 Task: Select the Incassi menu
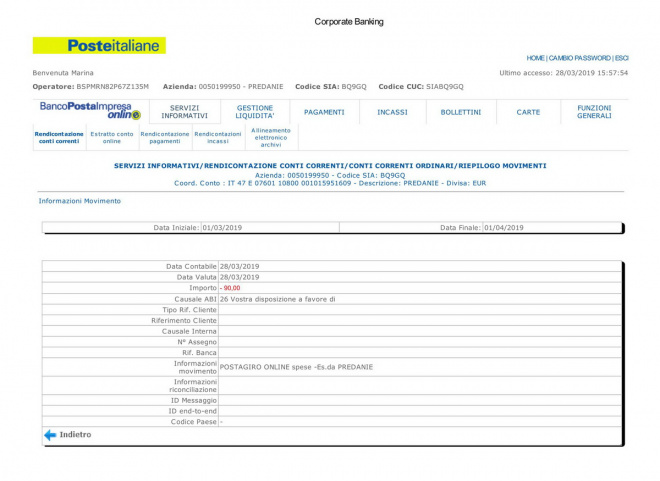click(x=392, y=112)
